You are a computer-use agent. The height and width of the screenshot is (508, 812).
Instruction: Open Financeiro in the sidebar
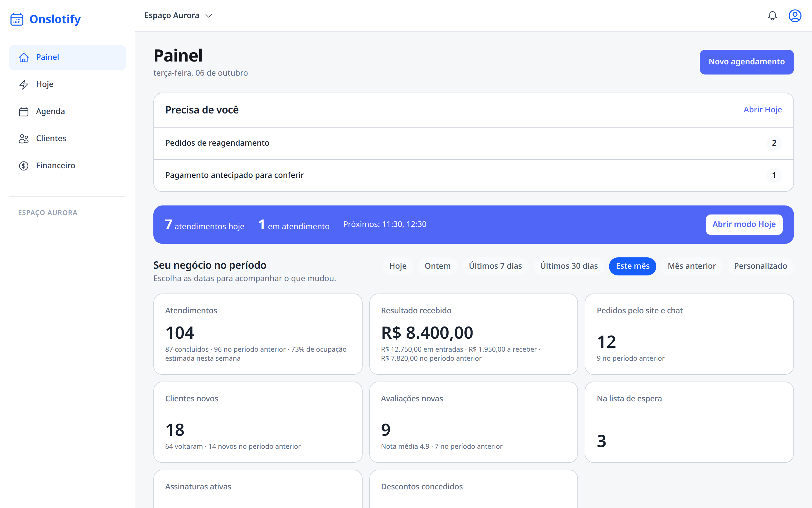(67, 166)
